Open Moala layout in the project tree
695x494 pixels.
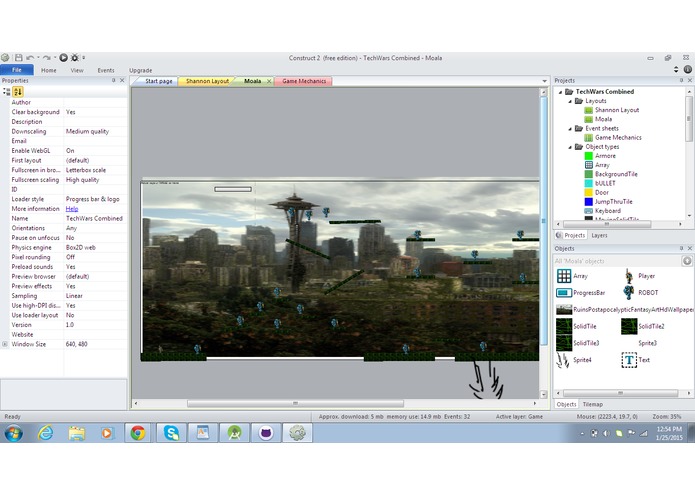[x=603, y=119]
